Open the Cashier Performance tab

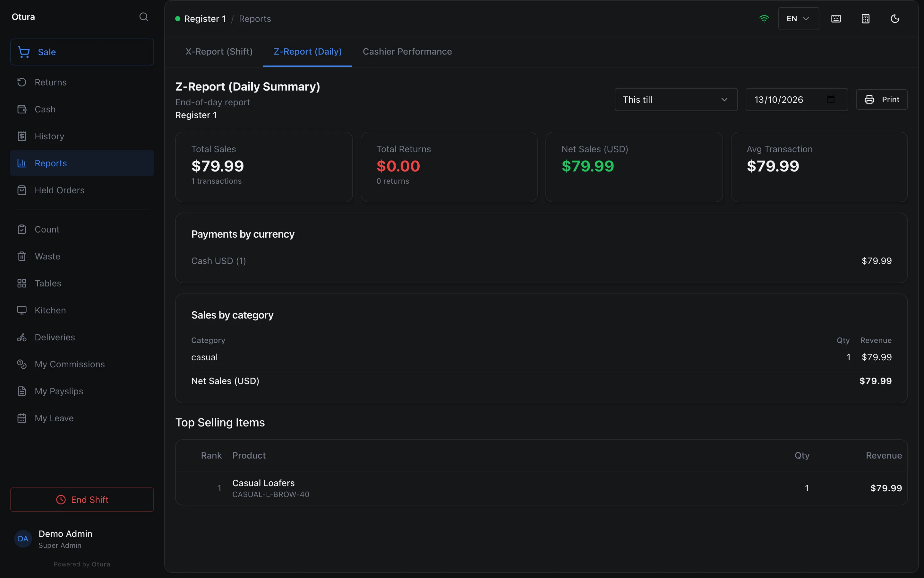407,52
